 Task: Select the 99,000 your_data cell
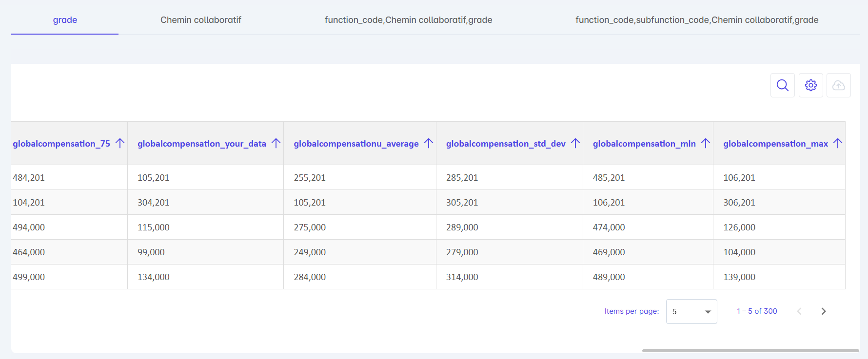point(151,252)
